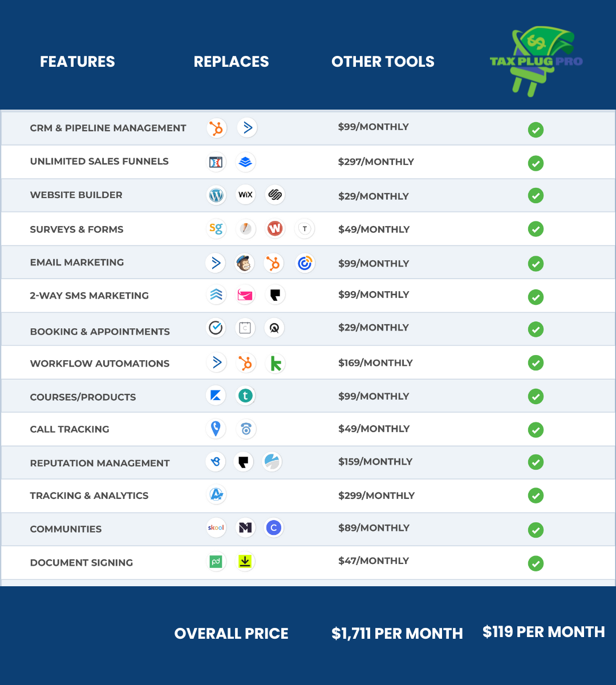This screenshot has width=616, height=685.
Task: Click the 'BOOKING & APPOINTMENTS' feature label
Action: coord(100,332)
